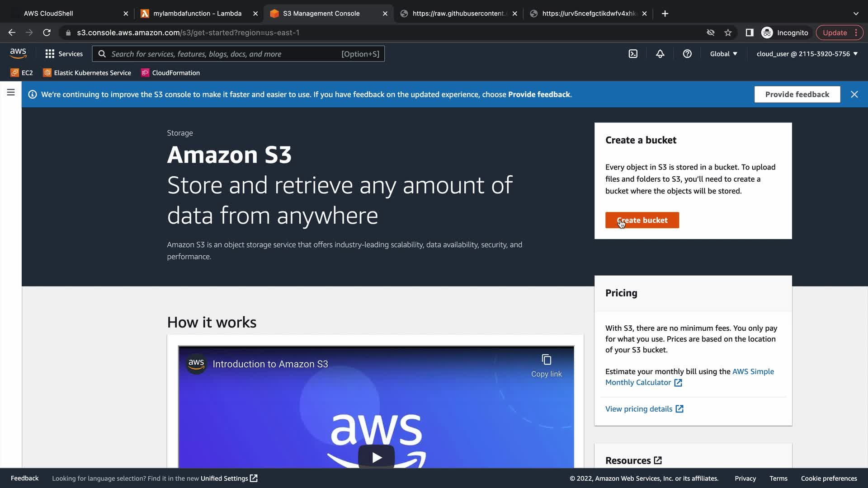Viewport: 868px width, 488px height.
Task: Play the Introduction to Amazon S3 video
Action: 376,457
